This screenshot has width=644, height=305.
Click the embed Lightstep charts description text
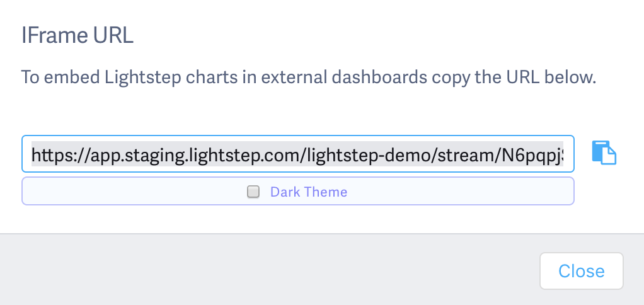point(308,79)
